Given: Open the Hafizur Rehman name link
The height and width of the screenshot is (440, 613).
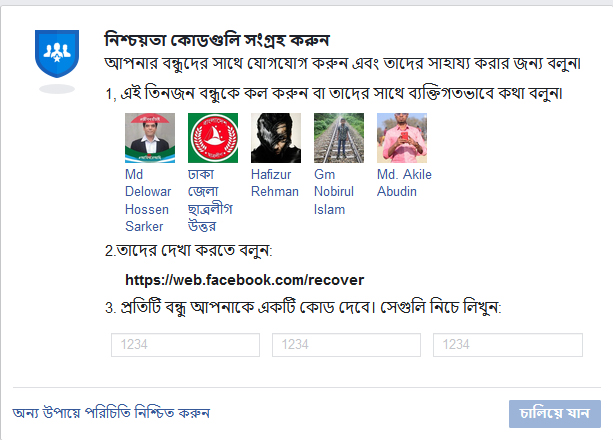Looking at the screenshot, I should 274,182.
